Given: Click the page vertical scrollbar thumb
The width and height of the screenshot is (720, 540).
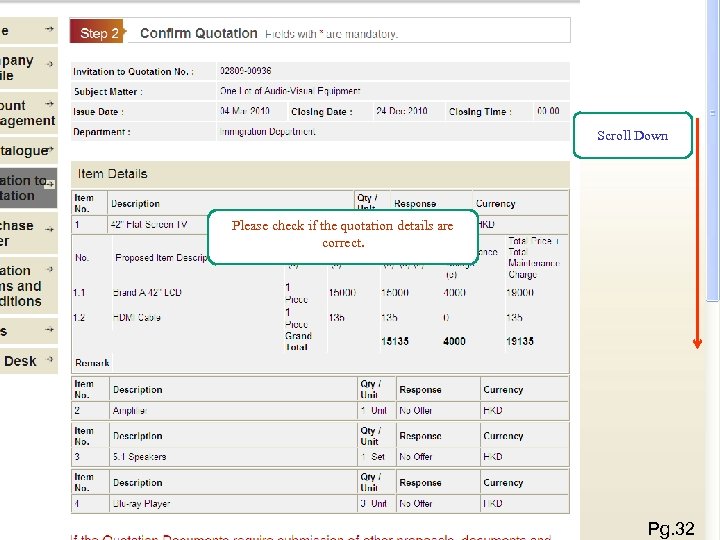Looking at the screenshot, I should 712,152.
